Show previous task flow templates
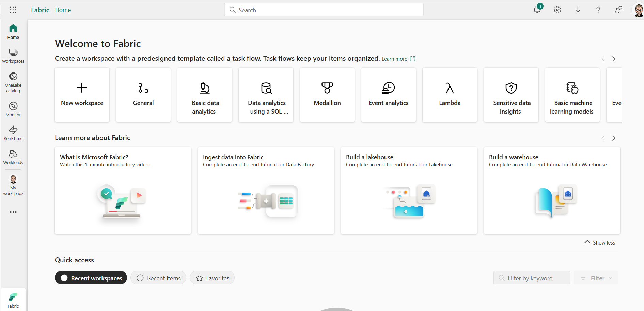Viewport: 644px width, 311px height. pyautogui.click(x=603, y=59)
